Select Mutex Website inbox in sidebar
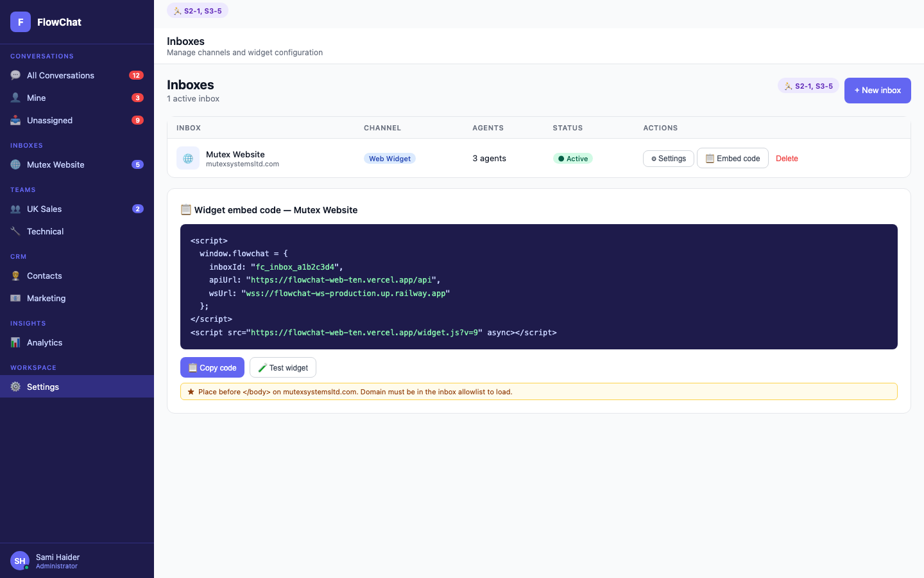This screenshot has width=924, height=578. point(77,164)
